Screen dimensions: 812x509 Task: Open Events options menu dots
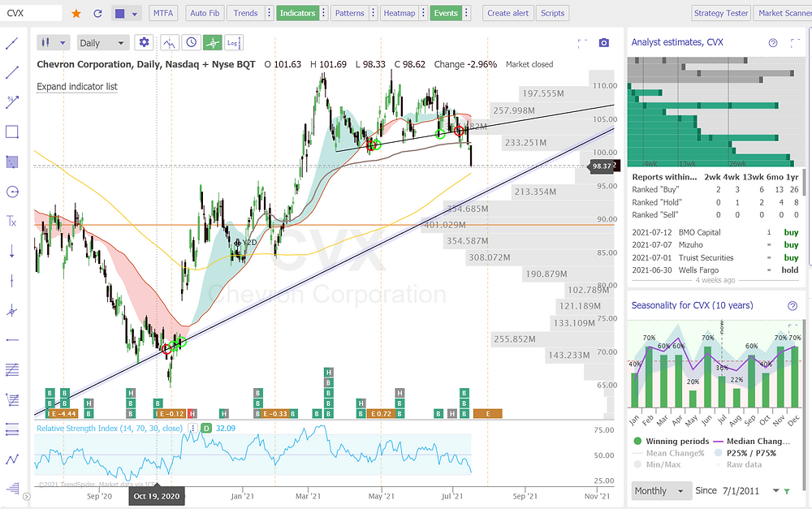click(467, 14)
